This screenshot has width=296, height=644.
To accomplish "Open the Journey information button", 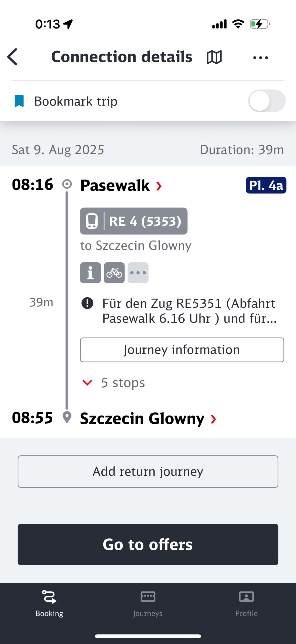I will point(182,350).
